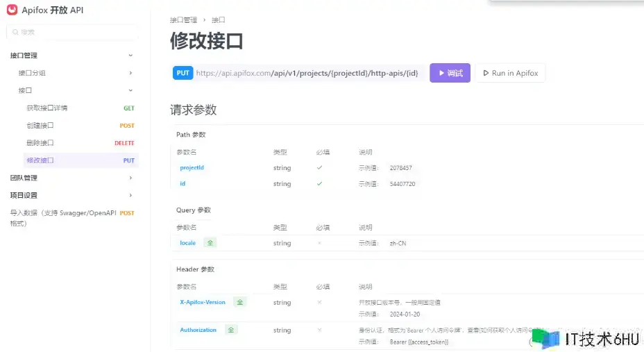Click the 全 badge beside X-Apifox-Version
Image resolution: width=644 pixels, height=352 pixels.
239,302
